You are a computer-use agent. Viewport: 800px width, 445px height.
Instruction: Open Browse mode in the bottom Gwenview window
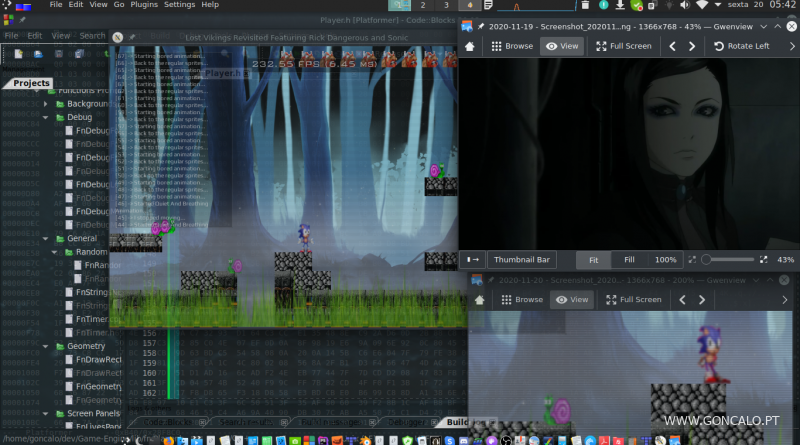point(522,300)
